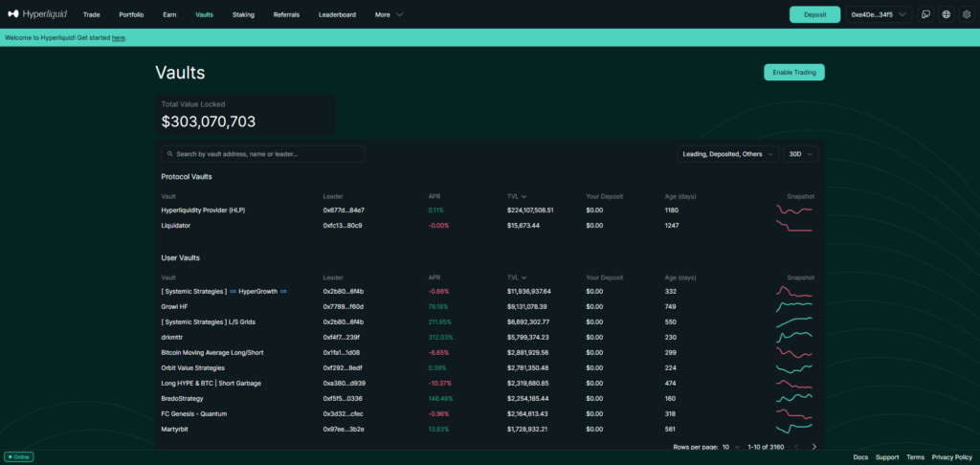Open the Trade tab

click(91, 14)
